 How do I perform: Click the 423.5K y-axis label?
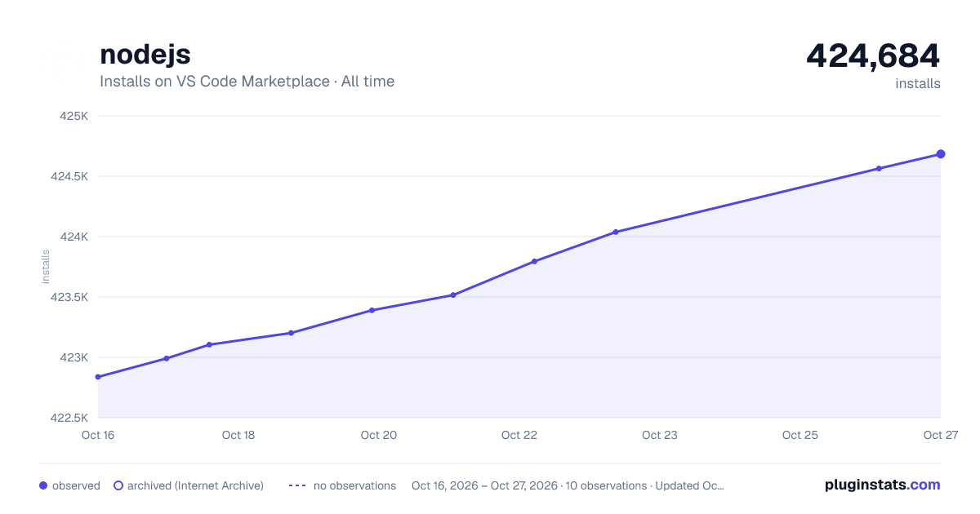tap(69, 297)
